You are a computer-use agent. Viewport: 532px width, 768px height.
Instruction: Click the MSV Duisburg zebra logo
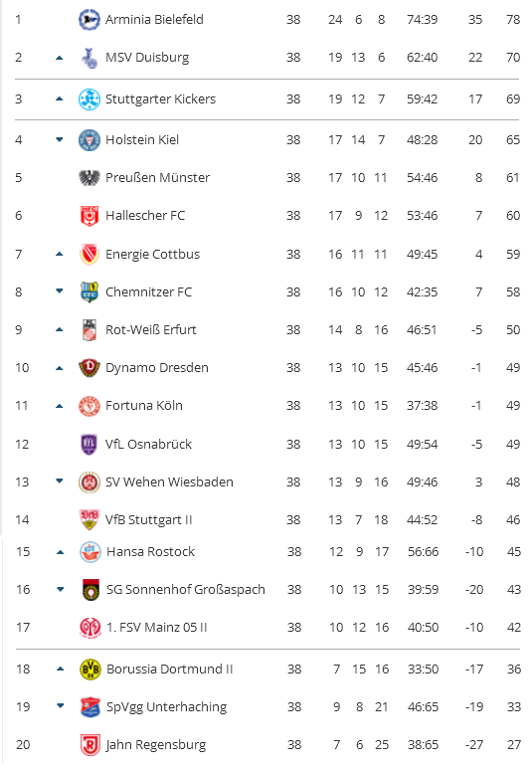coord(89,58)
